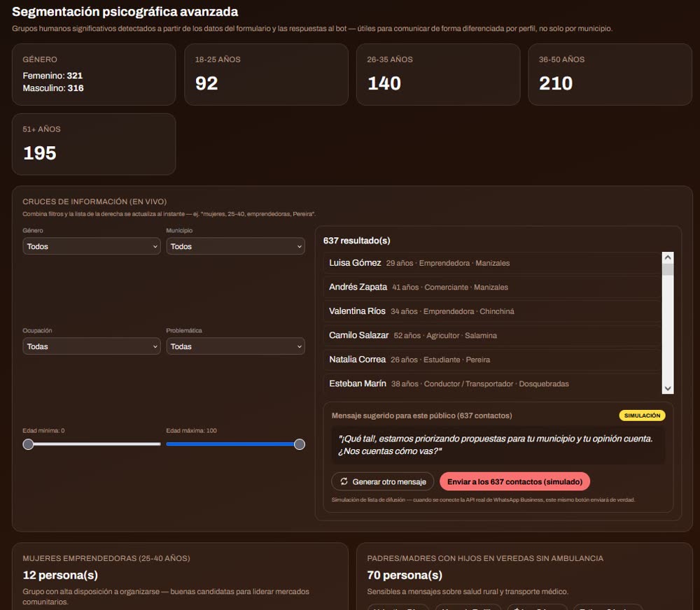Send to the 637 contacts (simulado)
700x610 pixels.
coord(514,481)
